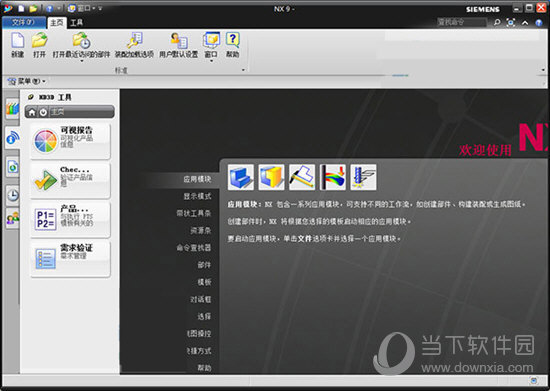Screen dimensions: 550x391
Task: Click the 帮助 help question-mark icon
Action: pos(233,40)
